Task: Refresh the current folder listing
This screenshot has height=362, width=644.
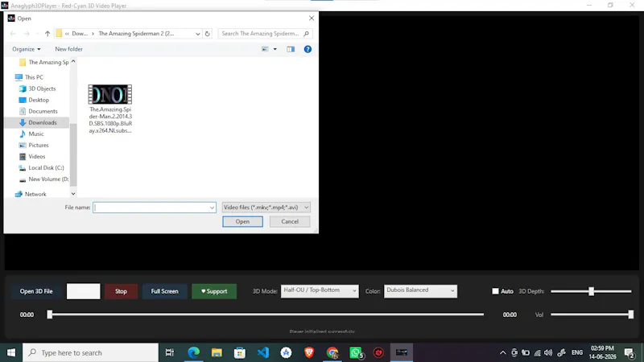Action: [208, 34]
